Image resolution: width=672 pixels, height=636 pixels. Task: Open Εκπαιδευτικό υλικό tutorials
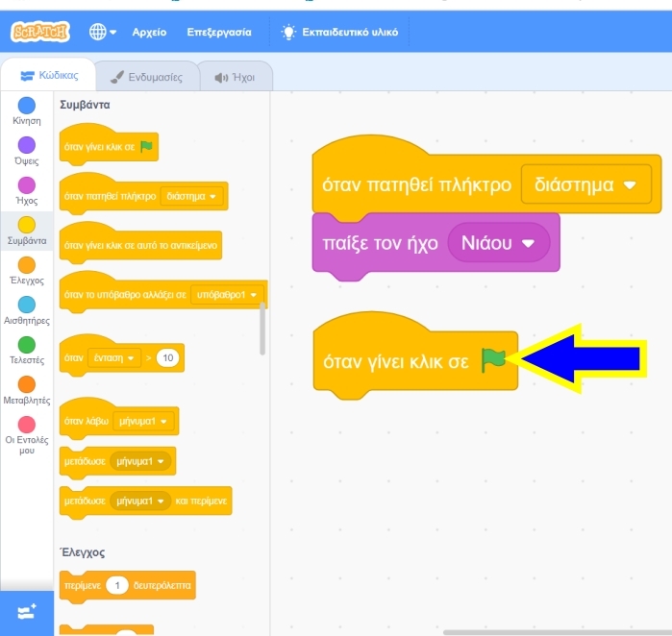tap(340, 32)
